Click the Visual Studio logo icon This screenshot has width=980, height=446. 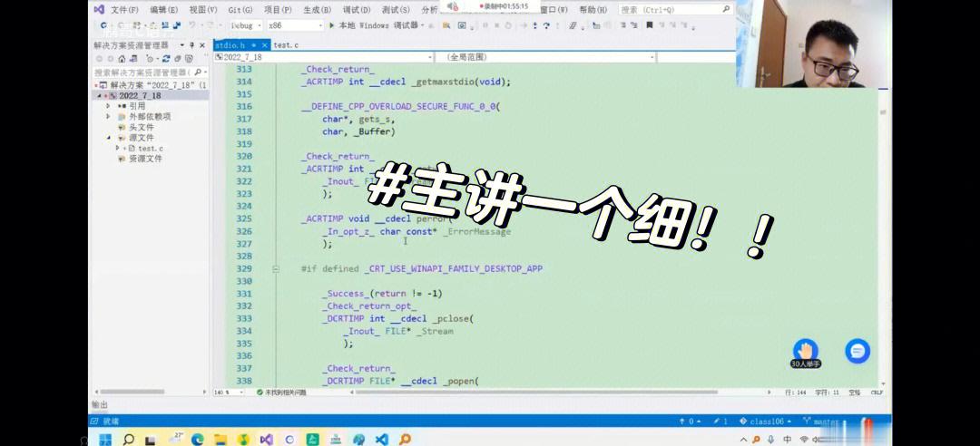click(x=99, y=9)
